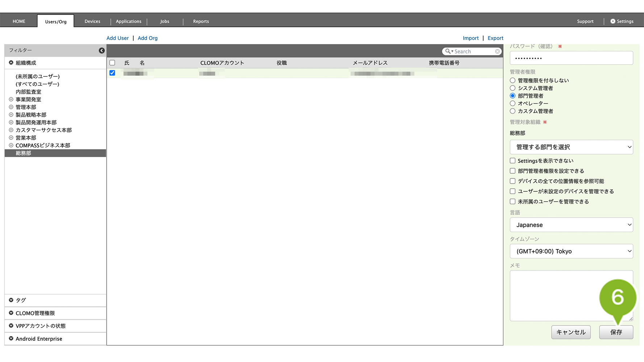Expand the タグ filter section
This screenshot has width=644, height=362.
11,300
